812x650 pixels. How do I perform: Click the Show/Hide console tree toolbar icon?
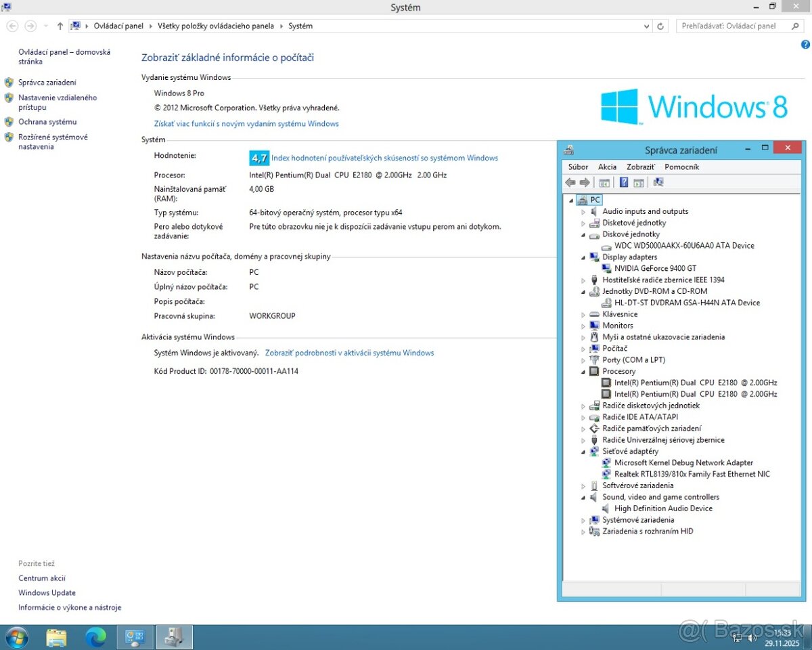(x=604, y=183)
